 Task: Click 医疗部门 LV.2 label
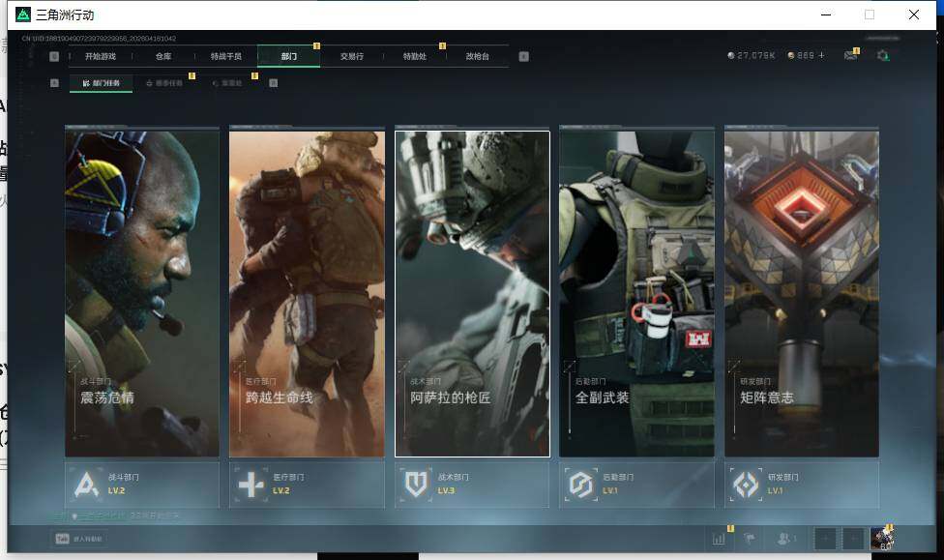click(x=281, y=490)
